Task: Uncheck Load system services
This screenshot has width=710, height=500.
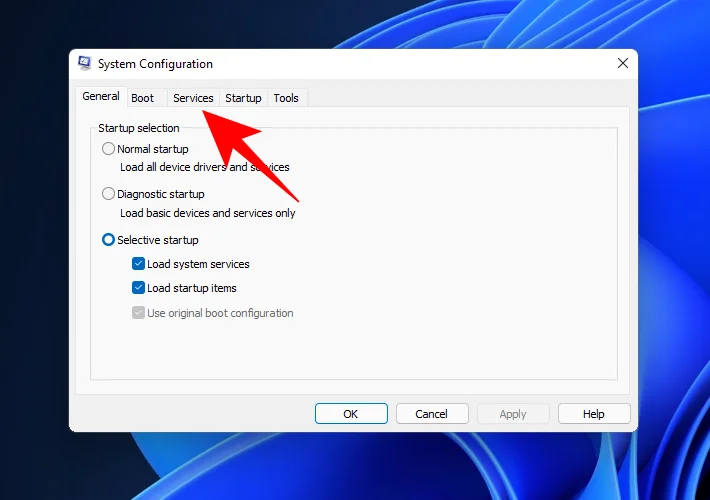Action: [138, 264]
